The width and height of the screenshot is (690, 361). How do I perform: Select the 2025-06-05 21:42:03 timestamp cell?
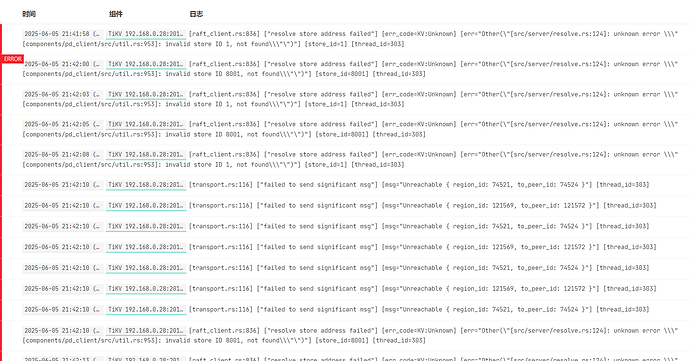(x=63, y=95)
